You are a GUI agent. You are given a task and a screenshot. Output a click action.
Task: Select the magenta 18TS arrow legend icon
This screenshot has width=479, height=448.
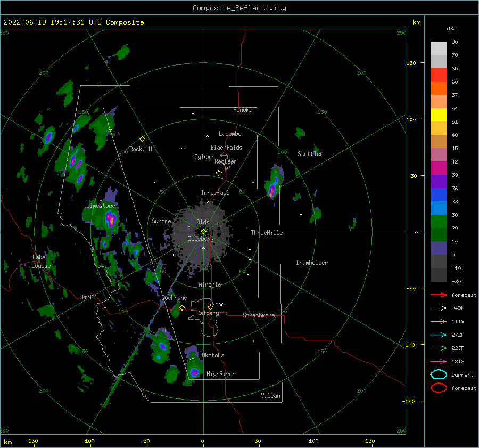pos(439,362)
